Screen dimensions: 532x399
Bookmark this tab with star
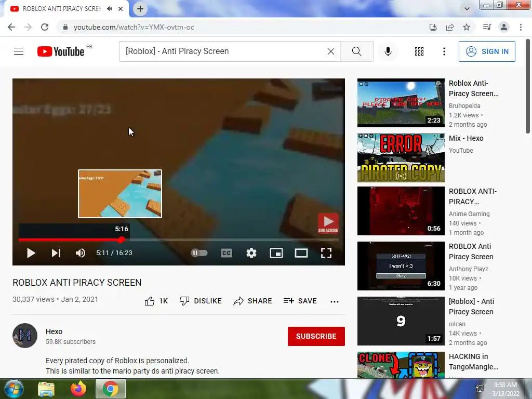[467, 27]
